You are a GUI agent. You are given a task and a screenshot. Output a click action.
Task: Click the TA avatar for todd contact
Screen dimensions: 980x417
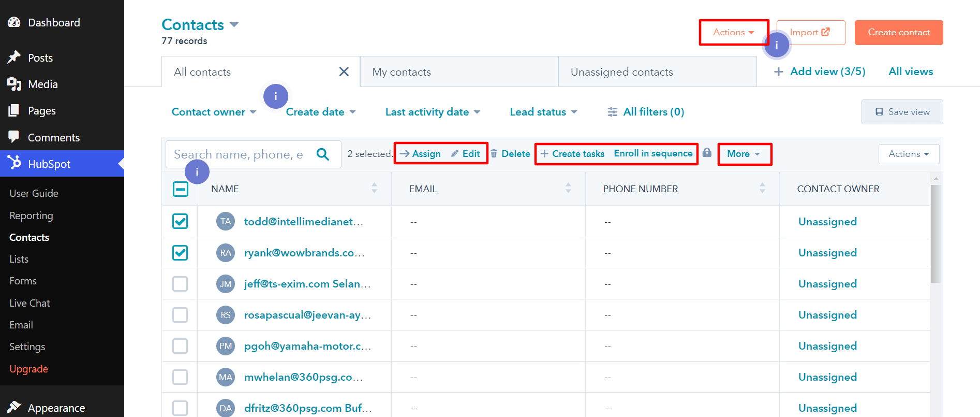226,222
